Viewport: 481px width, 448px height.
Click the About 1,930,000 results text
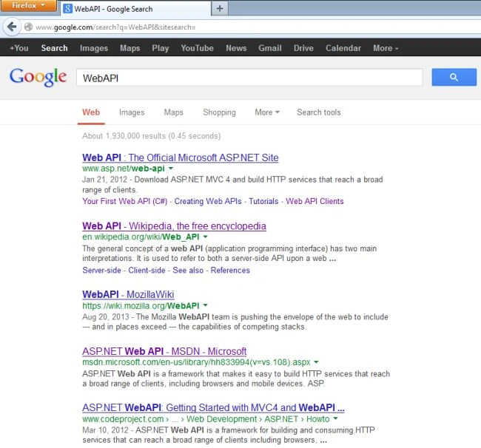151,136
